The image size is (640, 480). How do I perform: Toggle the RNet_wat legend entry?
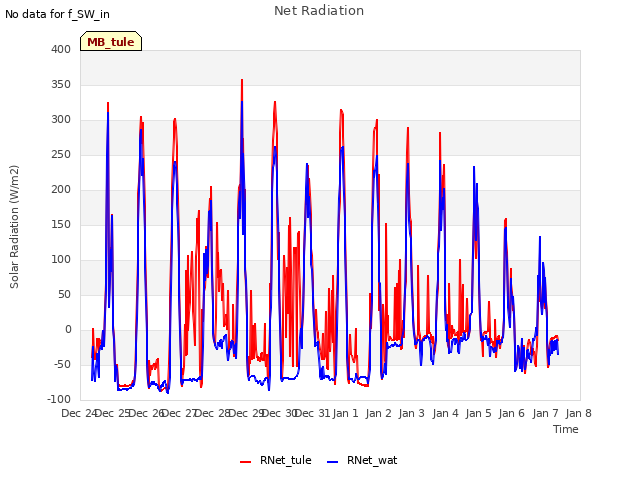362,460
